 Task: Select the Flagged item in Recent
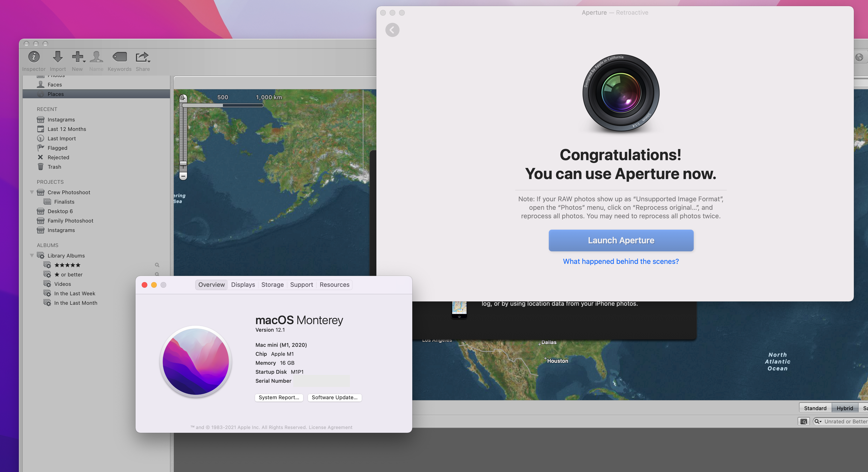coord(57,148)
